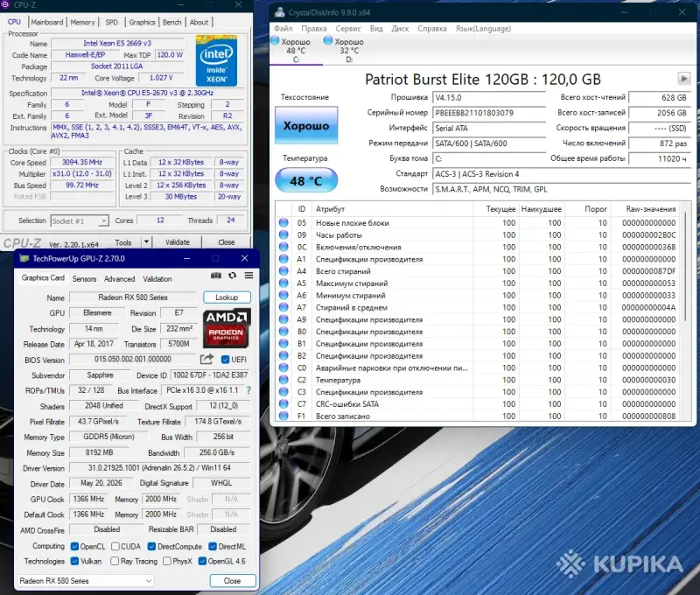Viewport: 700px width, 595px height.
Task: Click status orb for A4 Всего стираний
Action: click(283, 270)
